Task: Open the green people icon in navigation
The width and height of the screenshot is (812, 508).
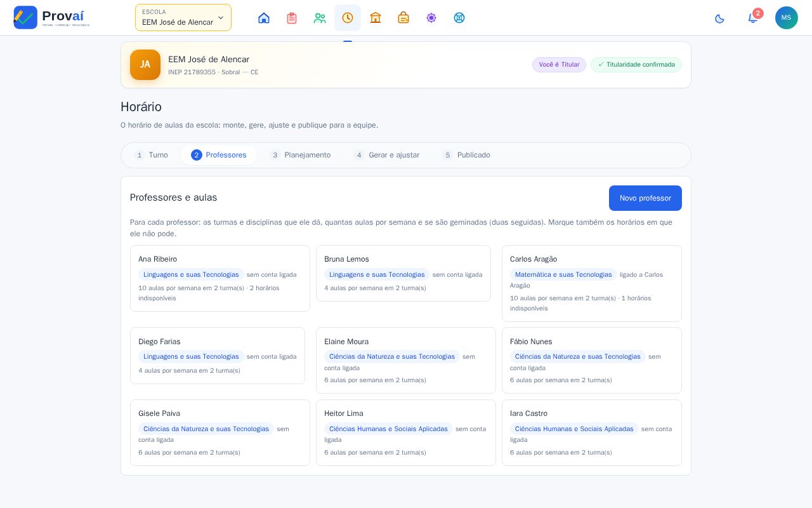Action: click(x=320, y=18)
